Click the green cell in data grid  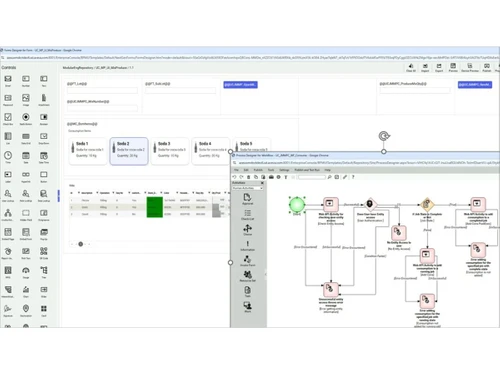155,207
